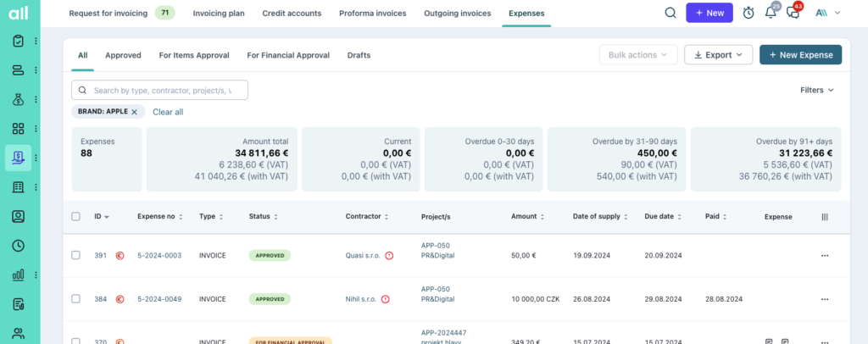Open the building sidebar icon
Image resolution: width=868 pixels, height=344 pixels.
coord(19,187)
